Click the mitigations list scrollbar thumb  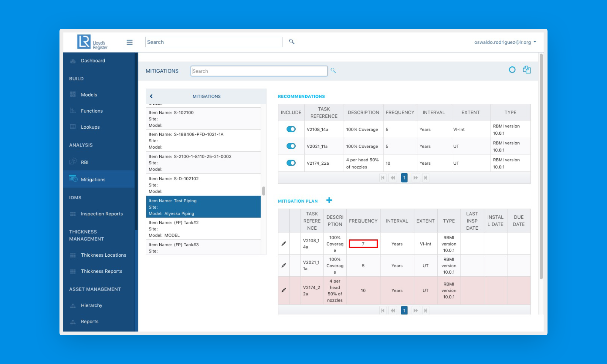pyautogui.click(x=263, y=191)
